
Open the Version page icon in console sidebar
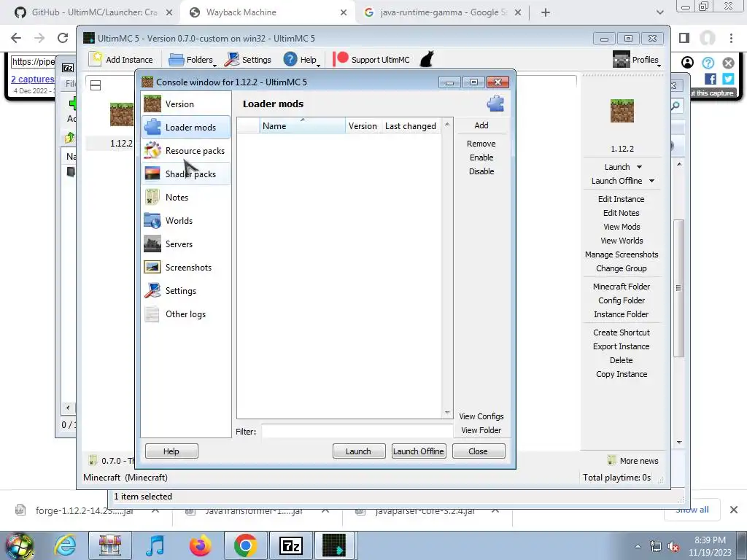(152, 104)
